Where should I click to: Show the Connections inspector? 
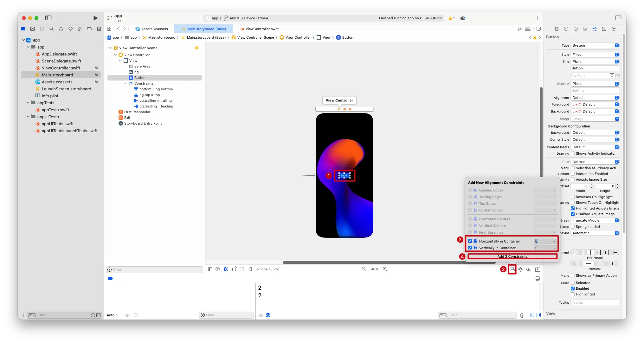tap(614, 29)
